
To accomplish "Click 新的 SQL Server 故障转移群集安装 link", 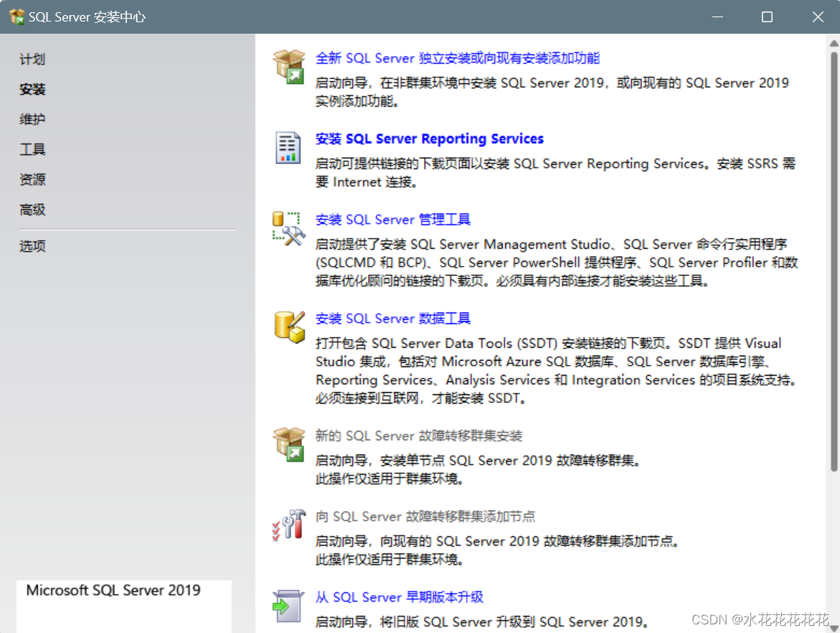I will tap(418, 436).
